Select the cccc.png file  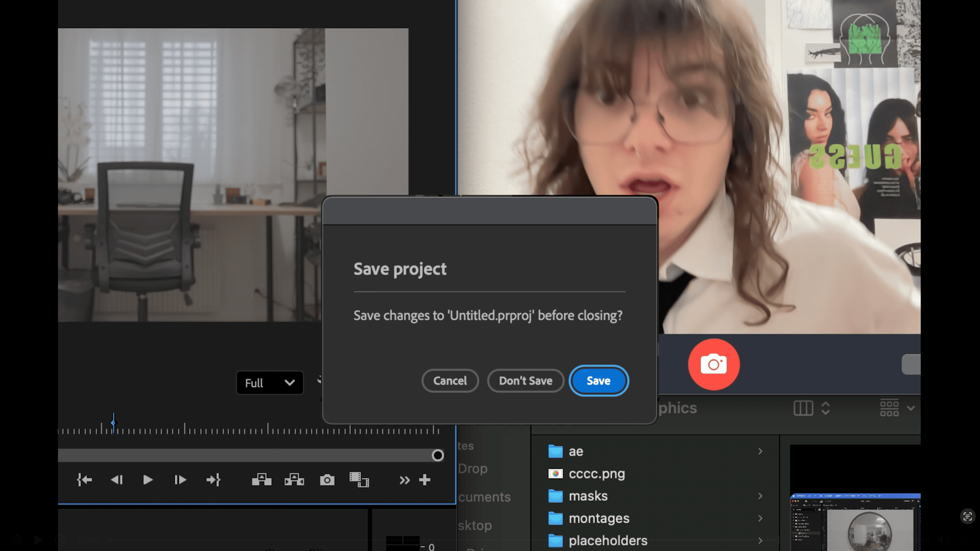[x=597, y=474]
